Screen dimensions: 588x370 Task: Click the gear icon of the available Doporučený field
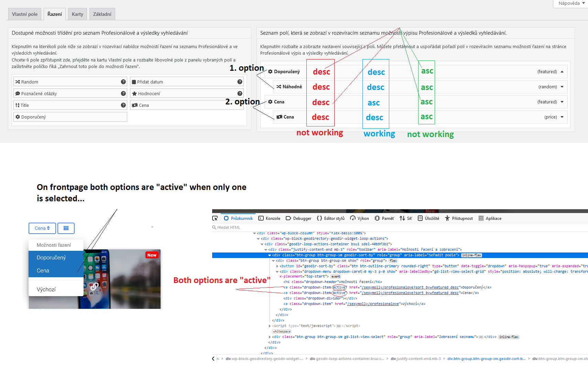[18, 117]
